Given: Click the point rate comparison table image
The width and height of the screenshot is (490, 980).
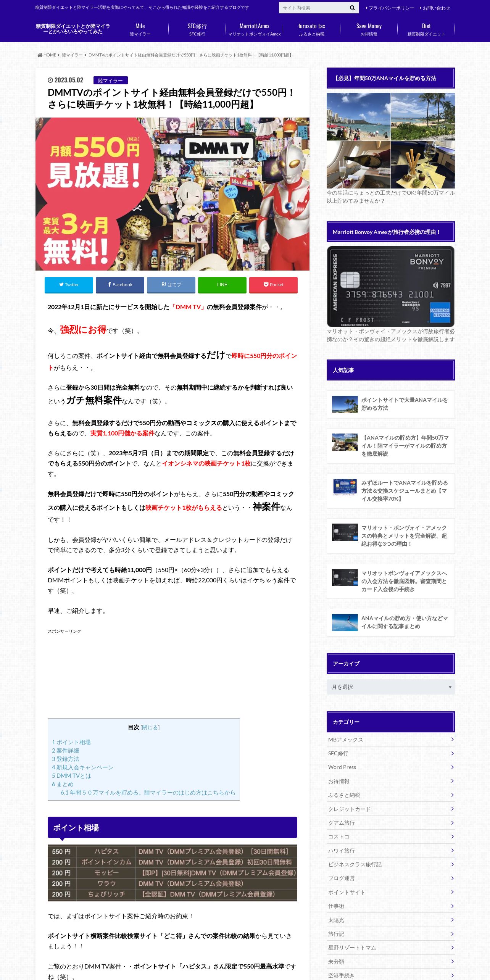Looking at the screenshot, I should [172, 873].
